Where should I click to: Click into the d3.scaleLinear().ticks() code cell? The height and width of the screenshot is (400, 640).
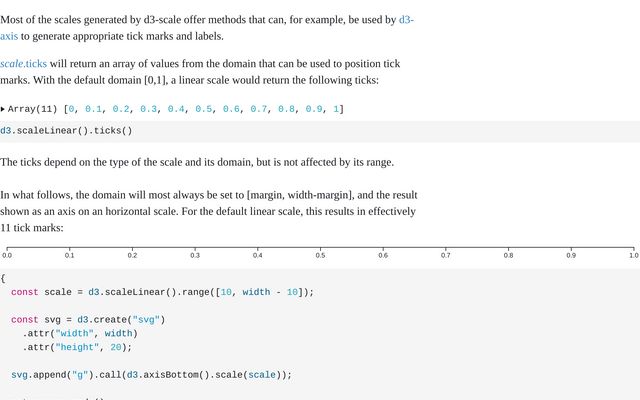(320, 131)
